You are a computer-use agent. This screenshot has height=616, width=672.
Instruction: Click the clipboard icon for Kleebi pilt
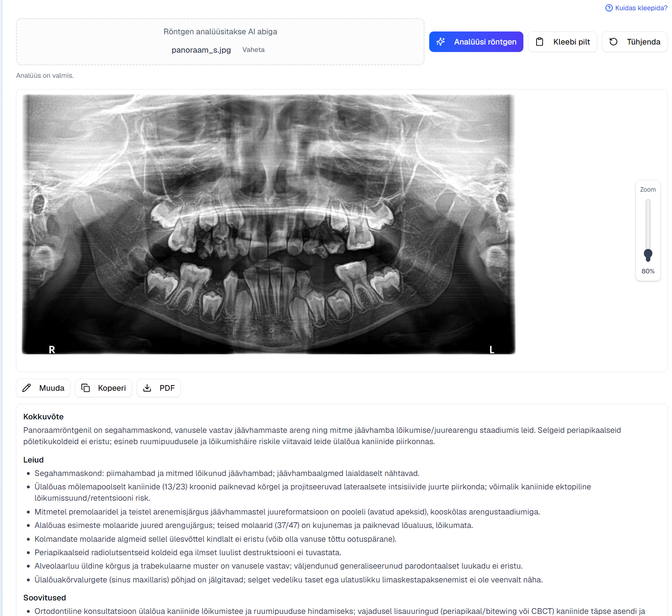click(540, 42)
